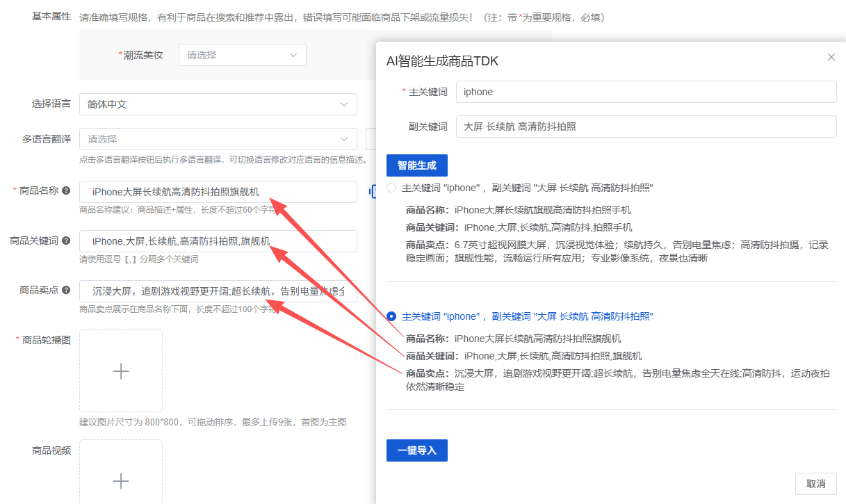The image size is (846, 504).
Task: Click the first result title text 主关键词 "iphone"
Action: tap(528, 188)
